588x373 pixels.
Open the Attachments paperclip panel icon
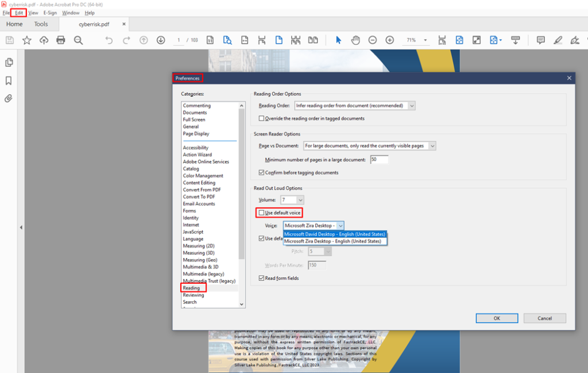pyautogui.click(x=8, y=98)
